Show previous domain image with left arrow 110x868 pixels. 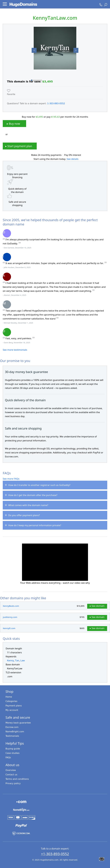[34, 50]
